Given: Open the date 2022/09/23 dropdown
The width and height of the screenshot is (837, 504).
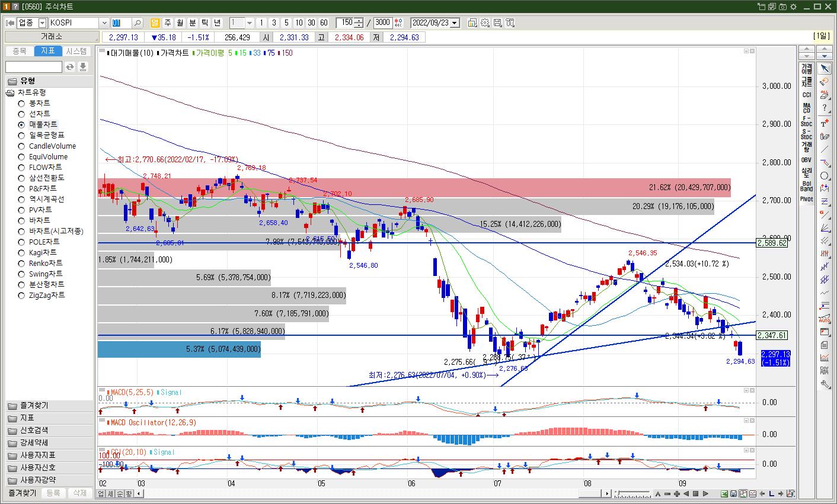Looking at the screenshot, I should [x=455, y=23].
